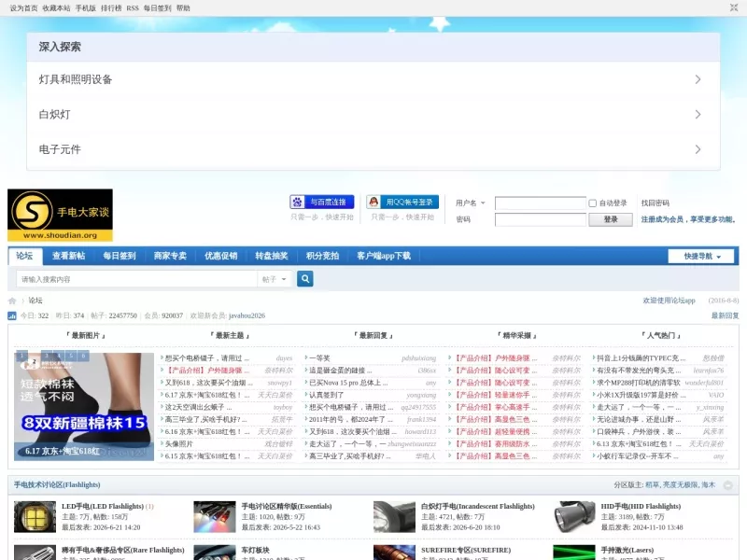Open the shoudian.org site logo
This screenshot has width=747, height=560.
click(x=60, y=216)
